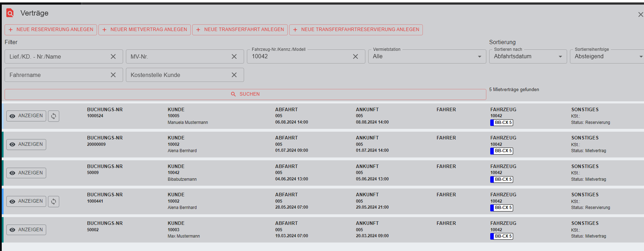Screen dimensions: 644x251
Task: Show booking 50009 with Anzeigen button
Action: (26, 173)
